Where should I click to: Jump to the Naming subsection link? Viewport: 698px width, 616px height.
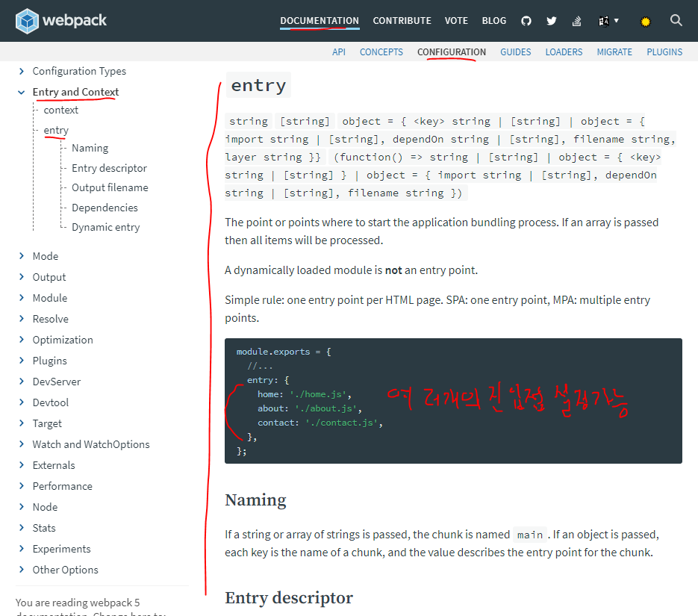(90, 149)
